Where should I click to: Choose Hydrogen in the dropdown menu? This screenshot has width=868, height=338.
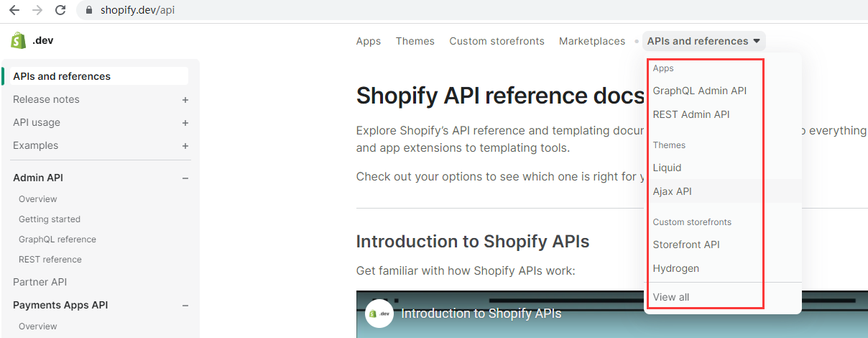[x=675, y=268]
